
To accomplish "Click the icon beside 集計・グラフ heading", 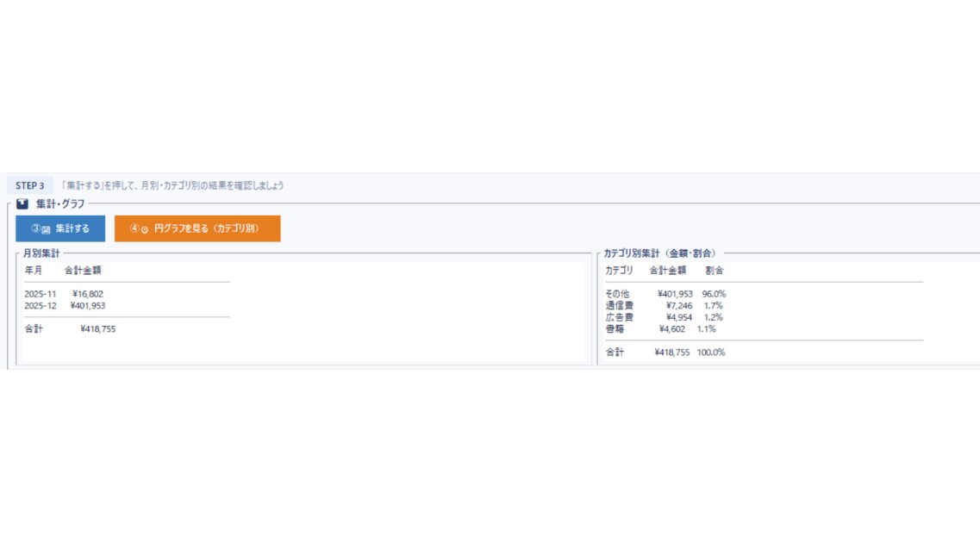I will pyautogui.click(x=22, y=203).
